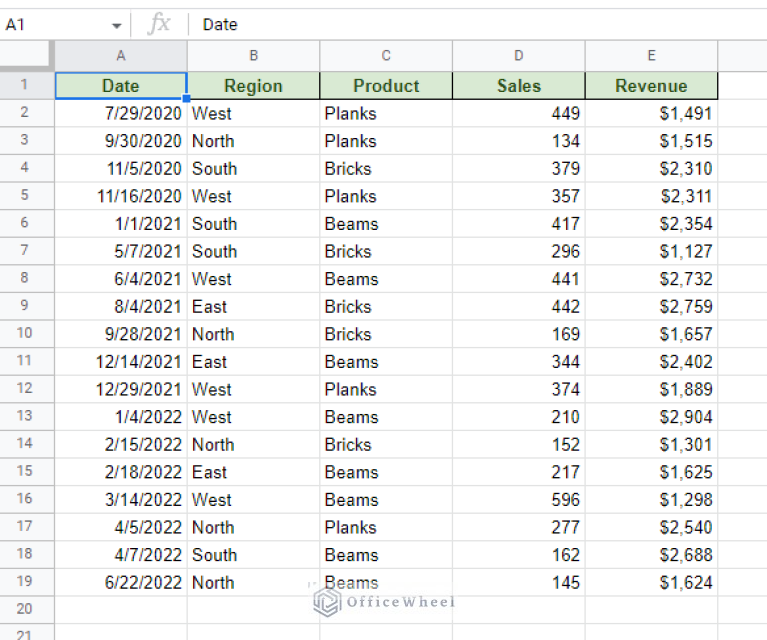Select the Revenue value $1,624

coord(651,583)
